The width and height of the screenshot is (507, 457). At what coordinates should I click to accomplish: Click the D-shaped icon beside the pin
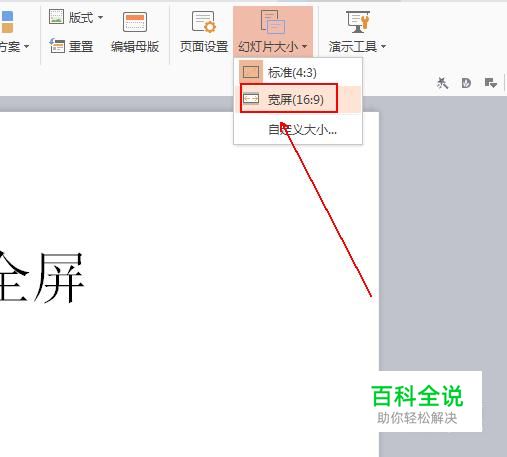[x=466, y=83]
